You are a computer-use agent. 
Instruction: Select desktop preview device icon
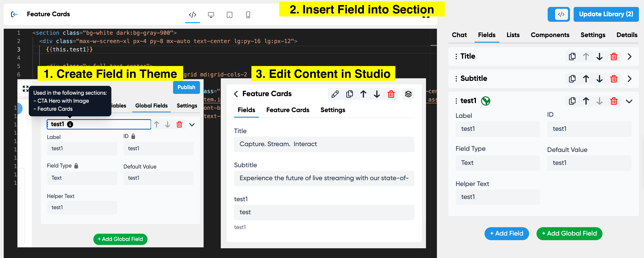click(x=211, y=15)
